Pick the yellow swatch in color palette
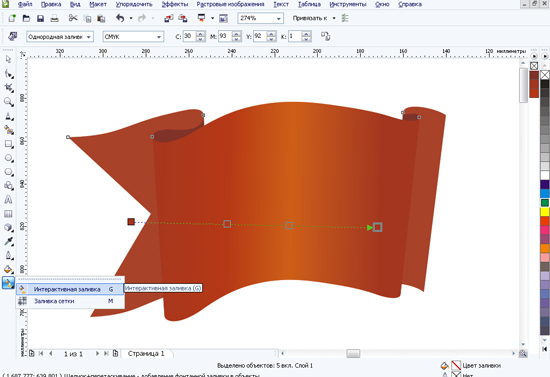 [x=545, y=212]
